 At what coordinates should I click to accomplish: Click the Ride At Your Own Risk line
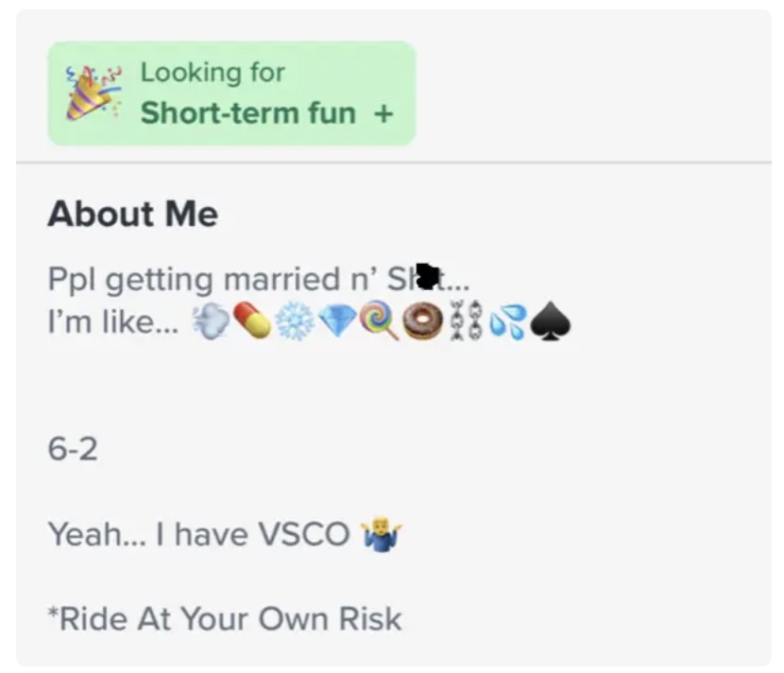[x=225, y=619]
